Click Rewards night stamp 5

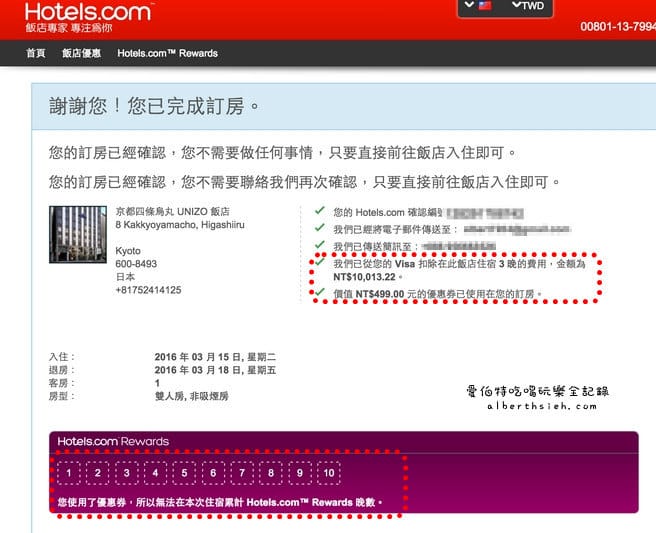pos(184,473)
